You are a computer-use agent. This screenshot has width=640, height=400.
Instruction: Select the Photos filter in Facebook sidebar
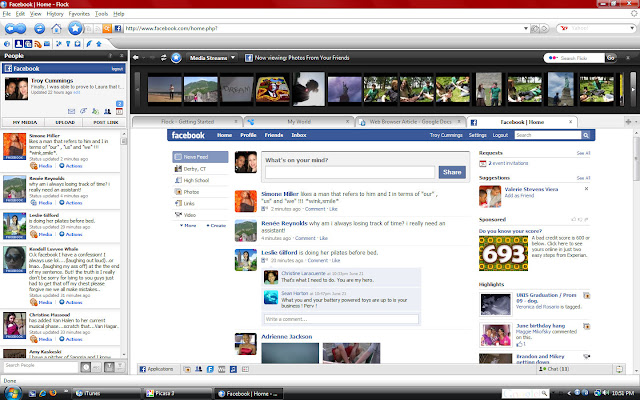(x=200, y=192)
